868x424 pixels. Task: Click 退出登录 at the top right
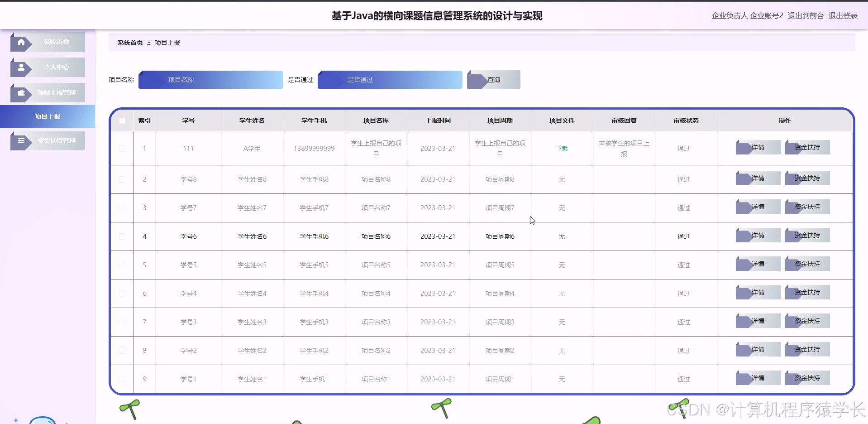tap(843, 15)
